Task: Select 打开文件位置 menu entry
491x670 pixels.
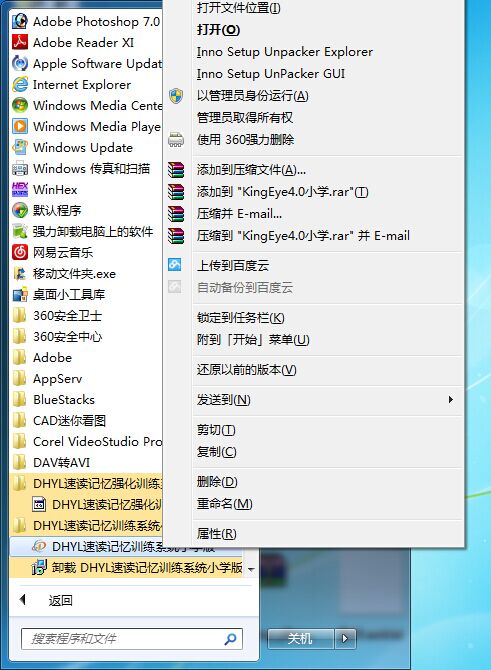Action: click(x=238, y=8)
